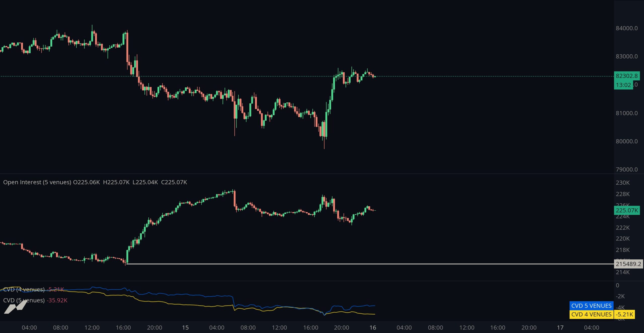Click the Open Interest (5 venues) legend
The height and width of the screenshot is (333, 644).
[37, 182]
